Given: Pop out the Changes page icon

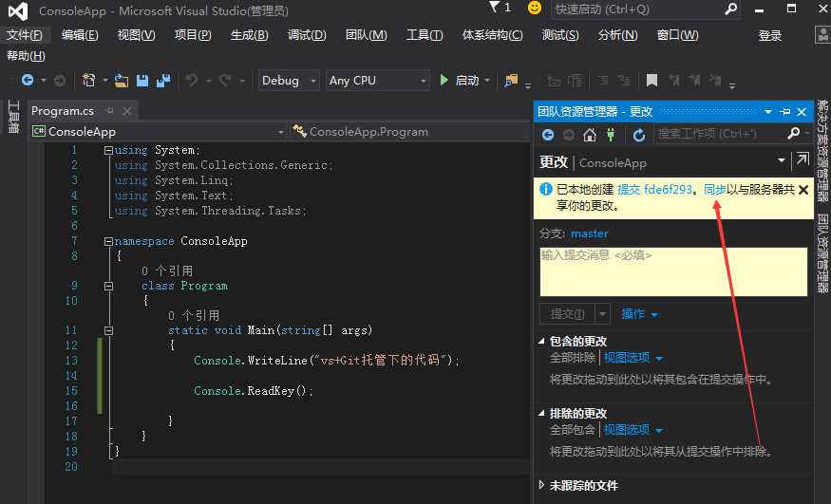Looking at the screenshot, I should [803, 159].
